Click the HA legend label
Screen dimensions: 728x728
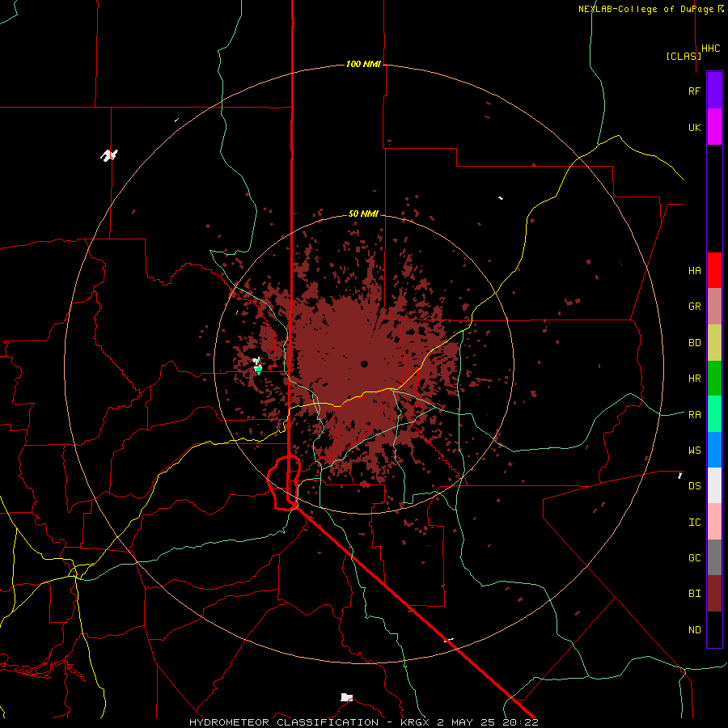click(x=694, y=271)
